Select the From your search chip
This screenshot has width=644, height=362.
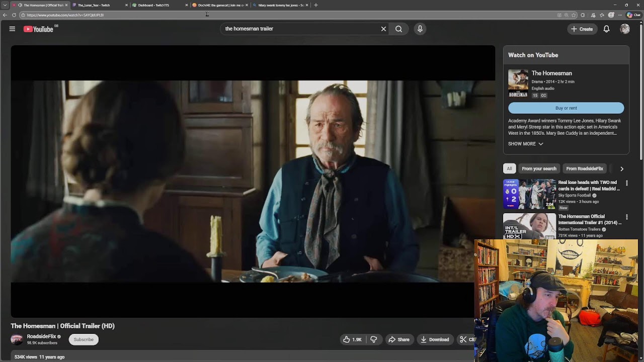click(x=539, y=169)
